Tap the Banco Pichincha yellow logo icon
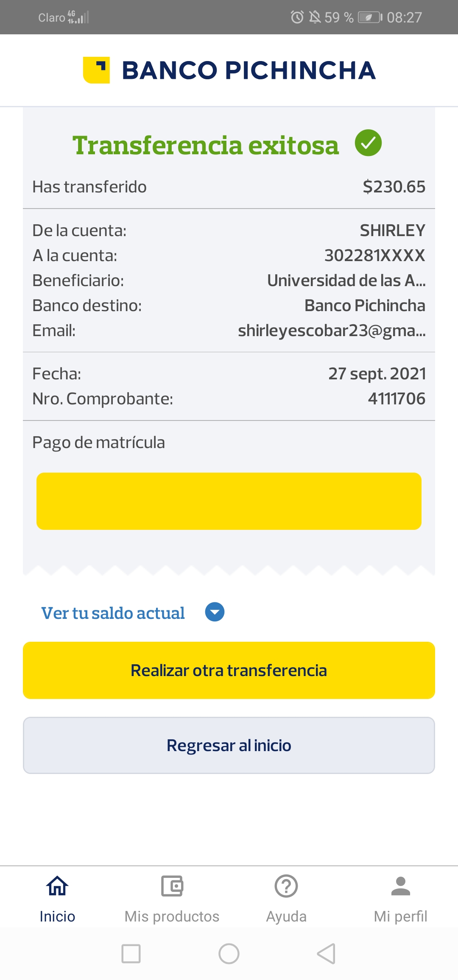The image size is (458, 980). pyautogui.click(x=96, y=70)
